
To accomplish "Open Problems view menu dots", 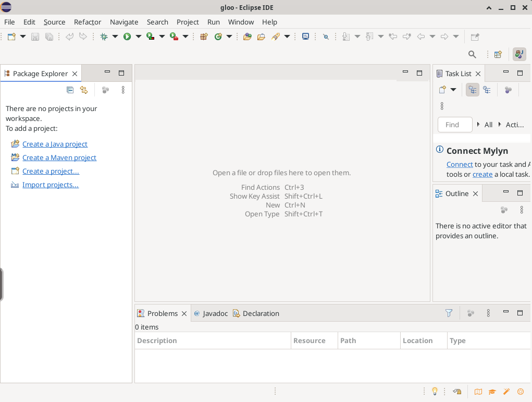I will click(488, 313).
